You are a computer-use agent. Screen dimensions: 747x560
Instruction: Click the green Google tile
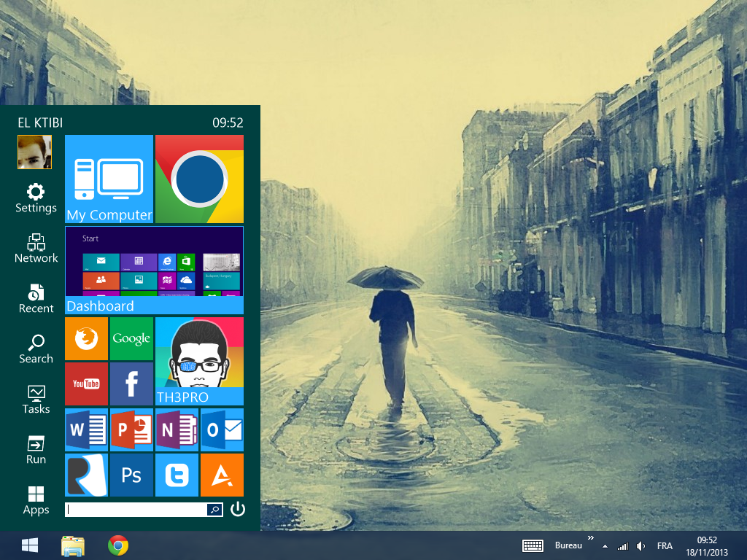pos(131,338)
